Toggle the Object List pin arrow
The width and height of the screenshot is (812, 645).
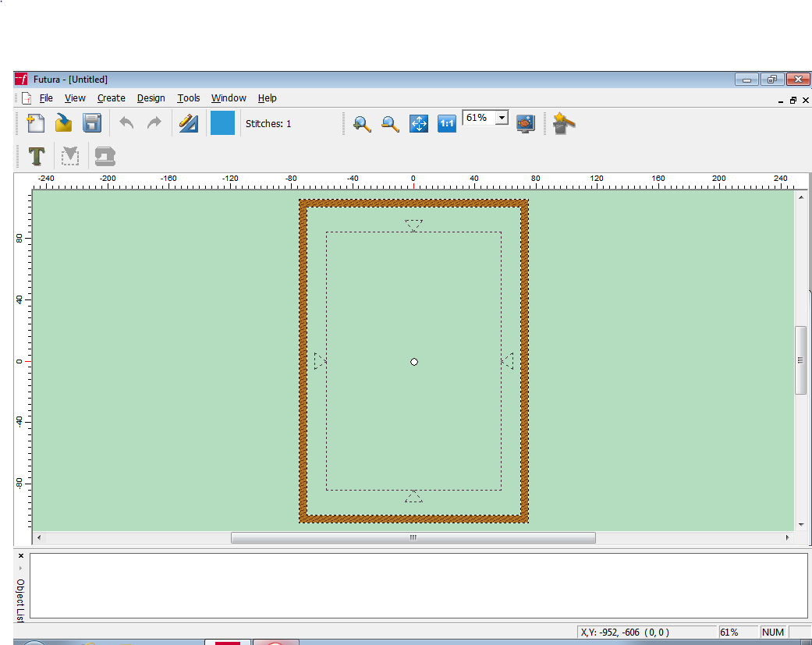point(21,568)
